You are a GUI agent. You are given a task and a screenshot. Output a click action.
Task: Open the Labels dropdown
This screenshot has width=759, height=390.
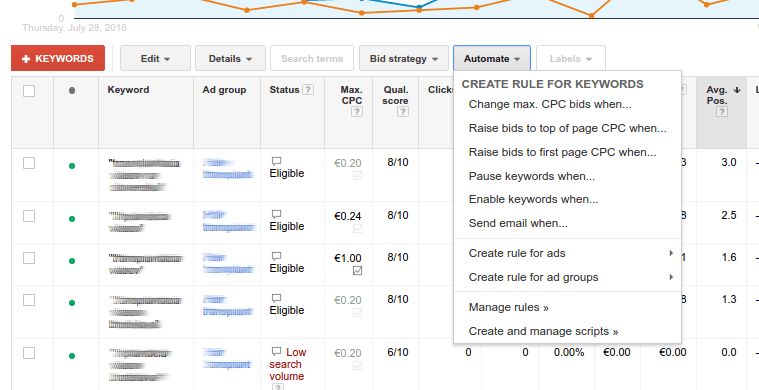[571, 59]
